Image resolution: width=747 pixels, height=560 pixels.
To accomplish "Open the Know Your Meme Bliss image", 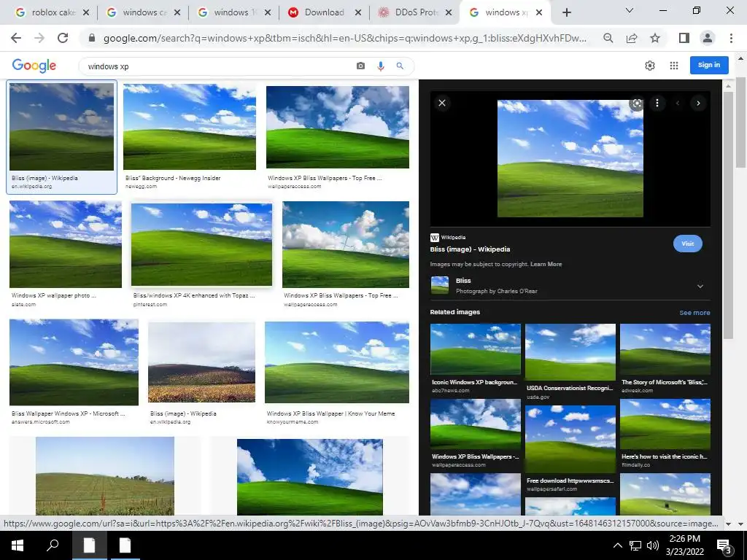I will (337, 362).
